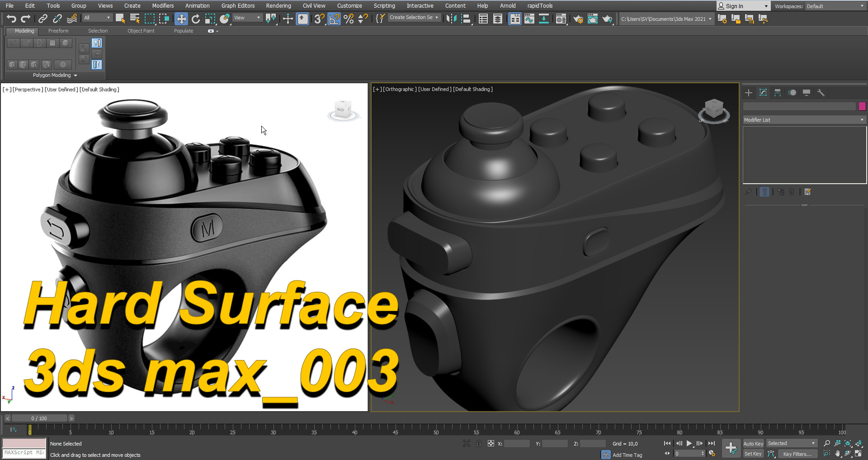Open the Utilities wrench panel tab
This screenshot has width=868, height=460.
[x=821, y=93]
